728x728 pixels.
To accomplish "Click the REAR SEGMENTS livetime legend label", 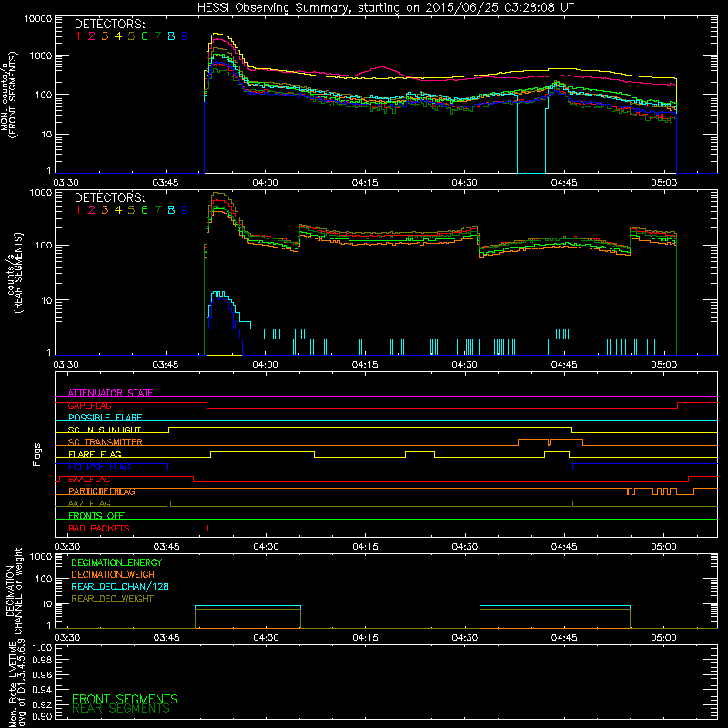I will coord(121,709).
